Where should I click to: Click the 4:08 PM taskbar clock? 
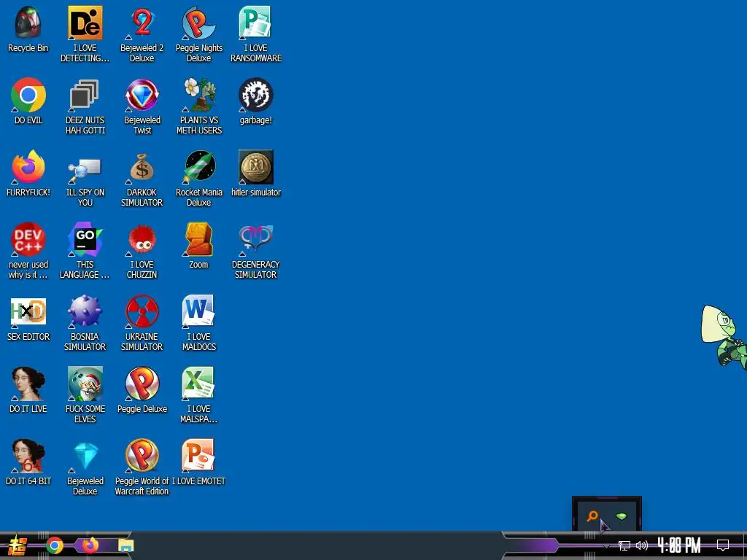(679, 545)
